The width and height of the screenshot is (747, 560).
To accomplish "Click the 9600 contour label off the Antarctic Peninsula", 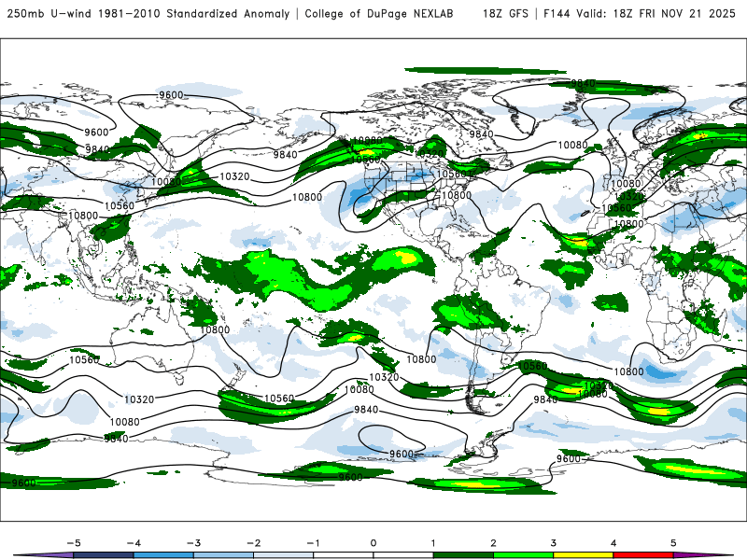I will [x=402, y=455].
